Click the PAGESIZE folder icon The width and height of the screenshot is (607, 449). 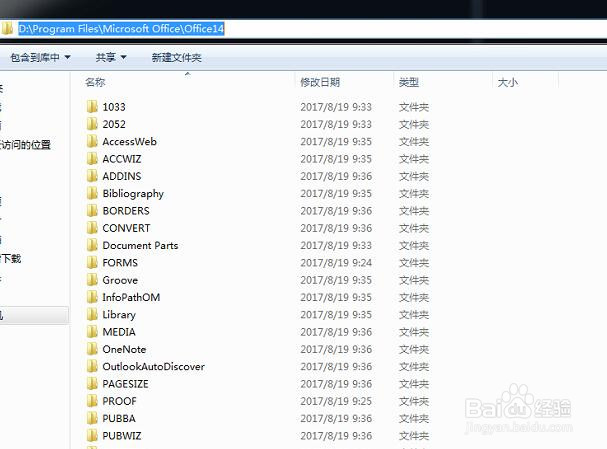coord(92,384)
